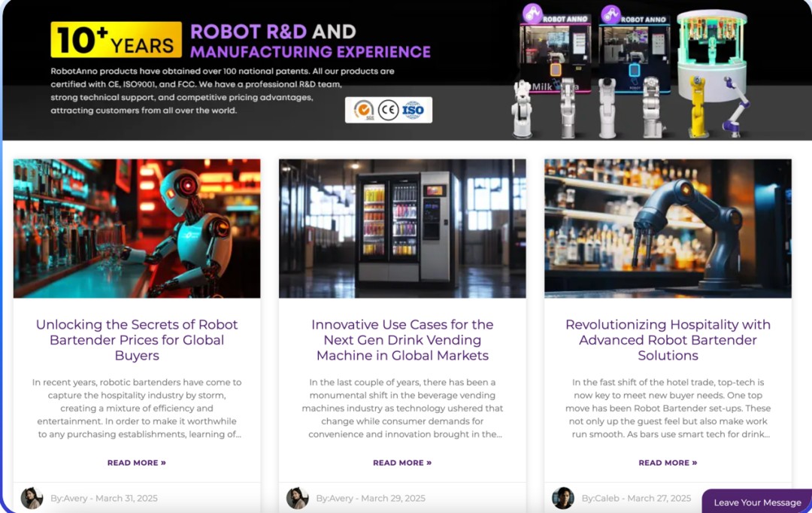This screenshot has height=513, width=812.
Task: Click the green-lit robot bar kiosk image
Action: point(711,56)
